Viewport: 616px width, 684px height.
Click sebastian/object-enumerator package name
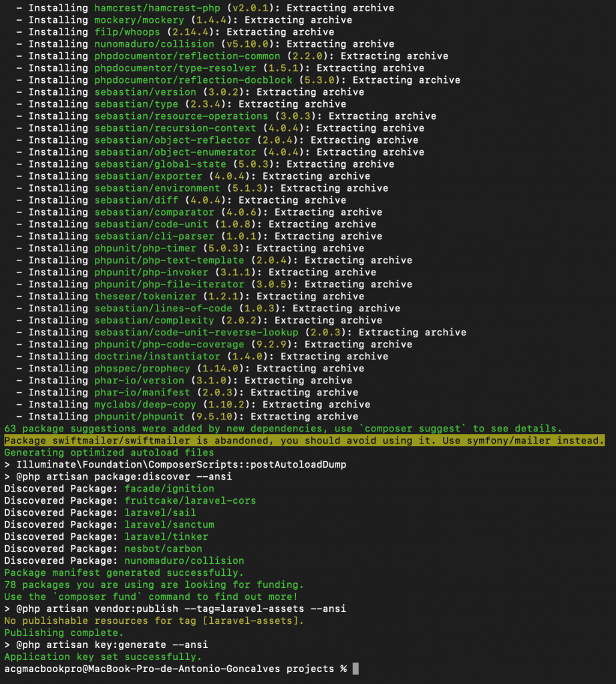tap(175, 152)
